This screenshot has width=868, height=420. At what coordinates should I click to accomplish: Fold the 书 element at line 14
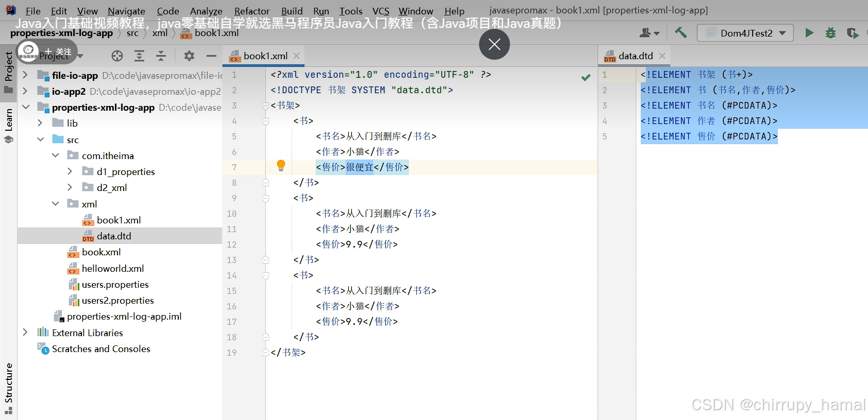(x=266, y=275)
